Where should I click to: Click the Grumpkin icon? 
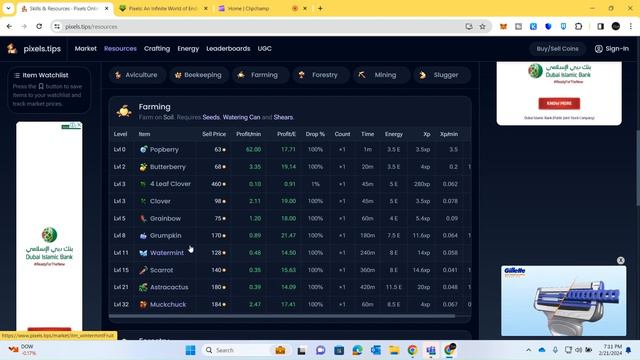coord(143,236)
